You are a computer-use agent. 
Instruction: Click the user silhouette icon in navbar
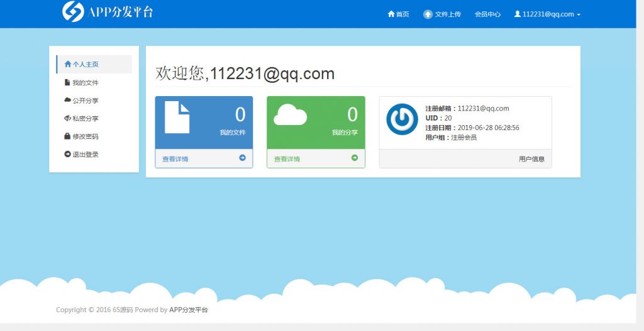[518, 14]
